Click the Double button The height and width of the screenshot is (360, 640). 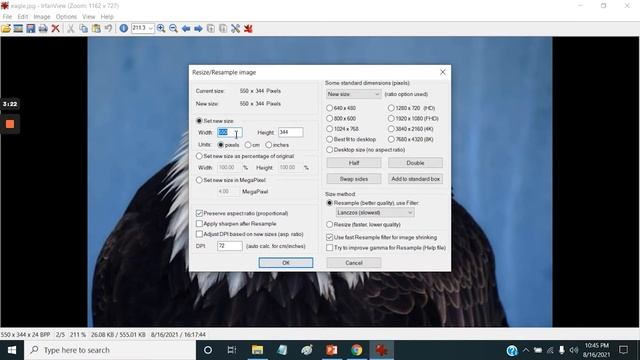(416, 163)
